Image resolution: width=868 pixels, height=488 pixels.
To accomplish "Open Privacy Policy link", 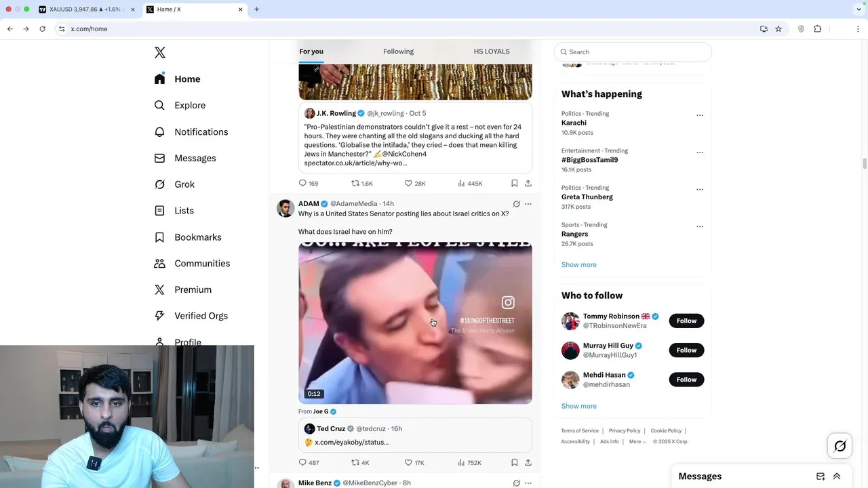I will 625,430.
